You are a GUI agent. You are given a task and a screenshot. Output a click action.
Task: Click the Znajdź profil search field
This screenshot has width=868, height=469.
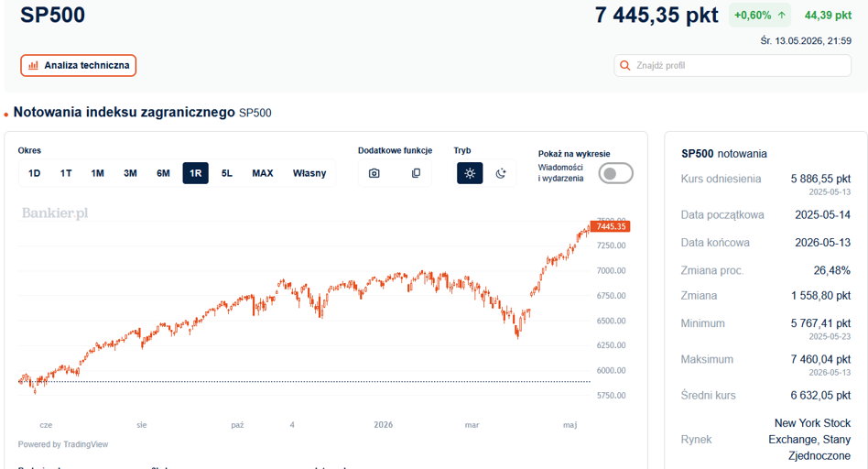[x=732, y=65]
